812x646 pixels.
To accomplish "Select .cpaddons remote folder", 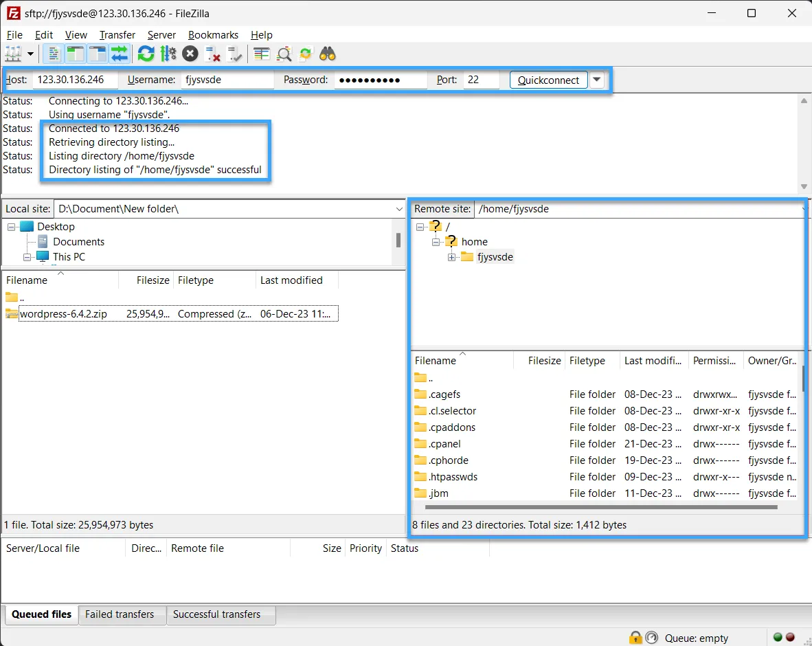I will (451, 427).
